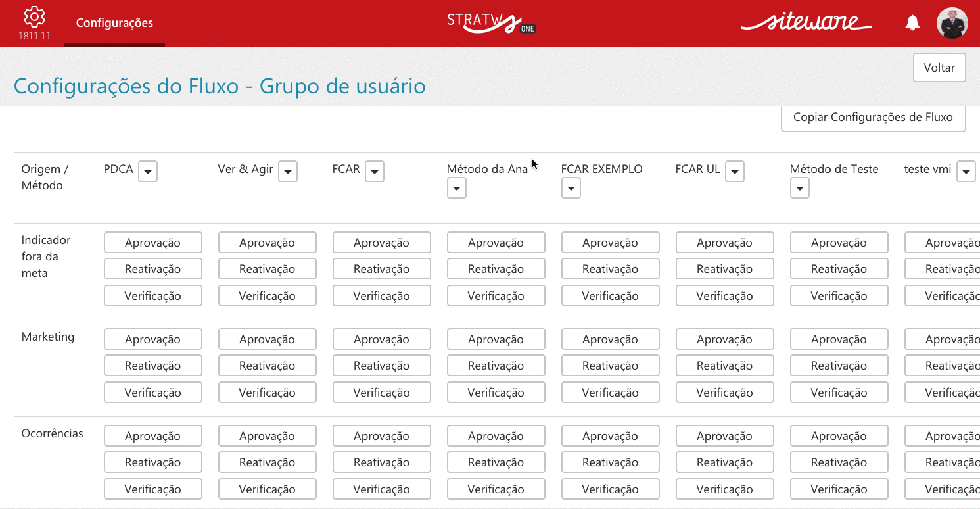Open the user profile avatar

point(952,23)
